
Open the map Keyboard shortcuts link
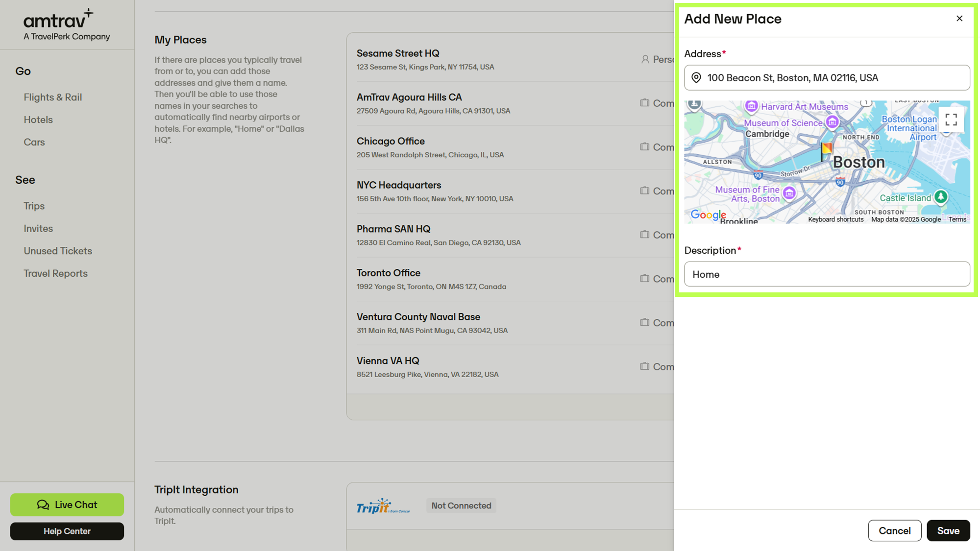(835, 219)
